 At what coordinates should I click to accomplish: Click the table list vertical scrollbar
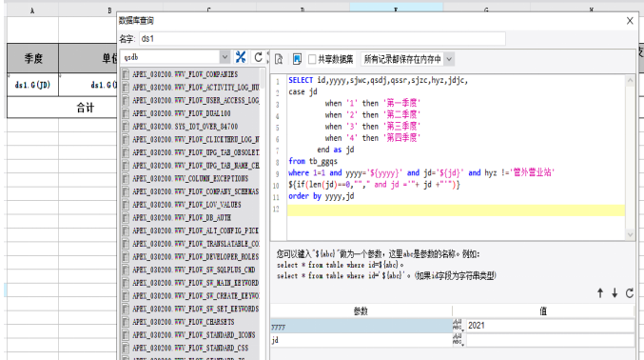(262, 78)
